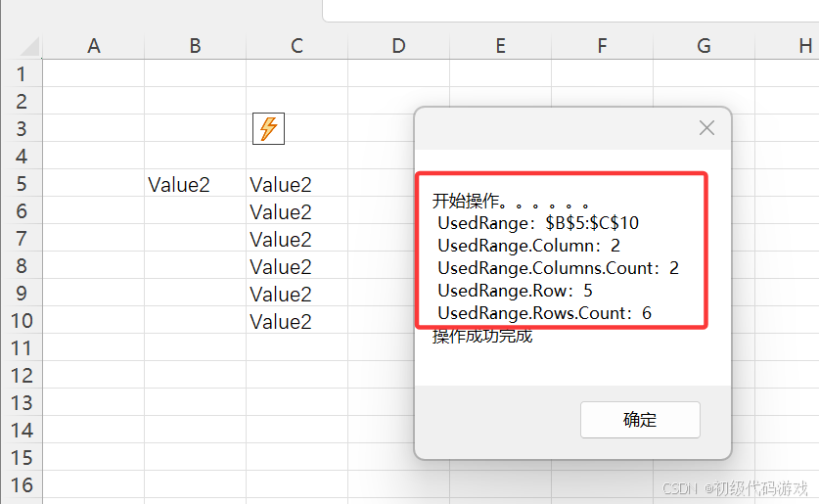Click cell B5 containing Value2
The image size is (819, 504).
196,183
